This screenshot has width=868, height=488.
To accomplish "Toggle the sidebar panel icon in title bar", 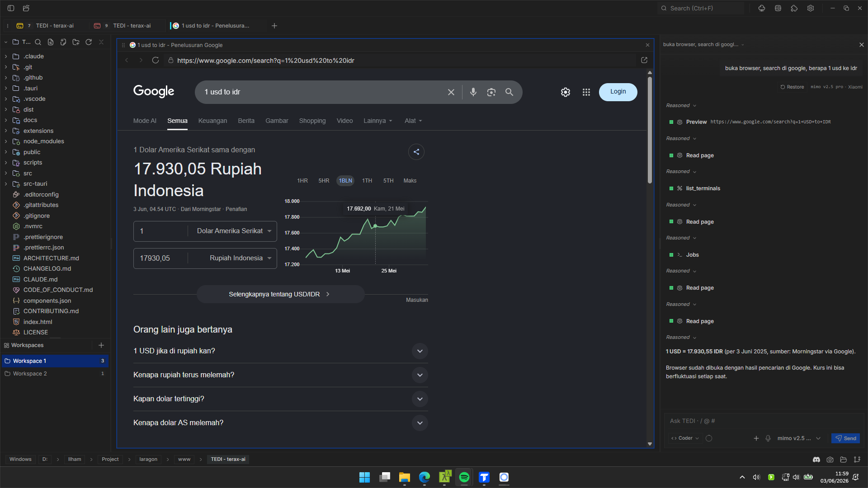I will [x=11, y=8].
